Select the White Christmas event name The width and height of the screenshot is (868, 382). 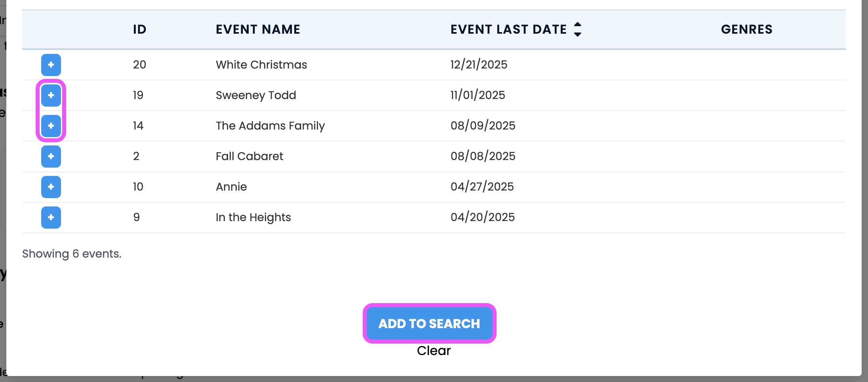pos(261,65)
